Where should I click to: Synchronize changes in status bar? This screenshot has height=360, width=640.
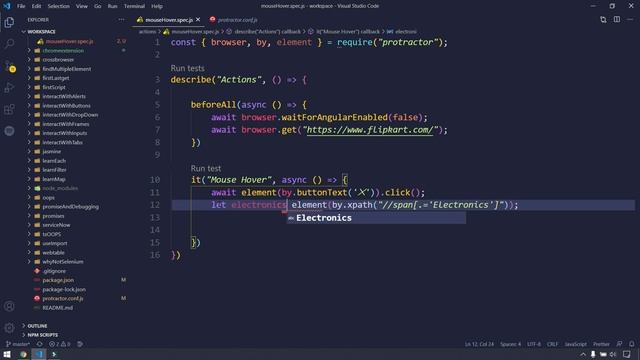40,344
